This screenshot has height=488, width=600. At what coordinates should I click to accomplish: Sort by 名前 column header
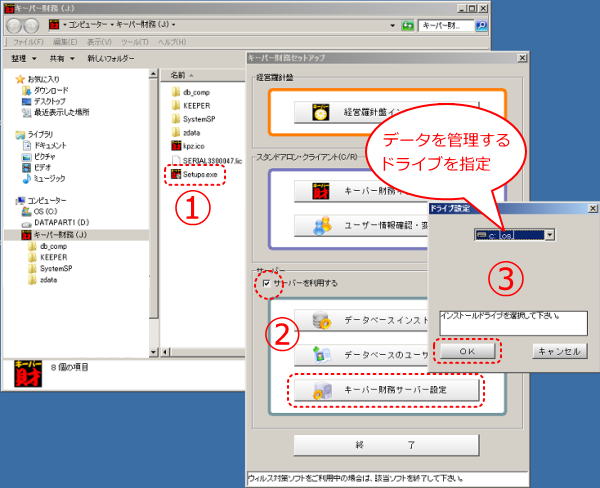click(178, 75)
